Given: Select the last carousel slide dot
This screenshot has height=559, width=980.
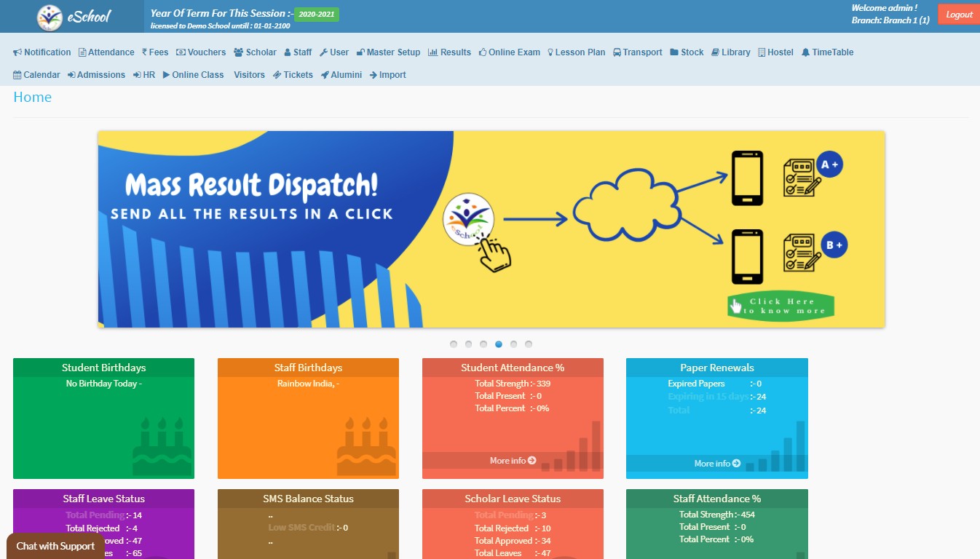Looking at the screenshot, I should pyautogui.click(x=529, y=344).
